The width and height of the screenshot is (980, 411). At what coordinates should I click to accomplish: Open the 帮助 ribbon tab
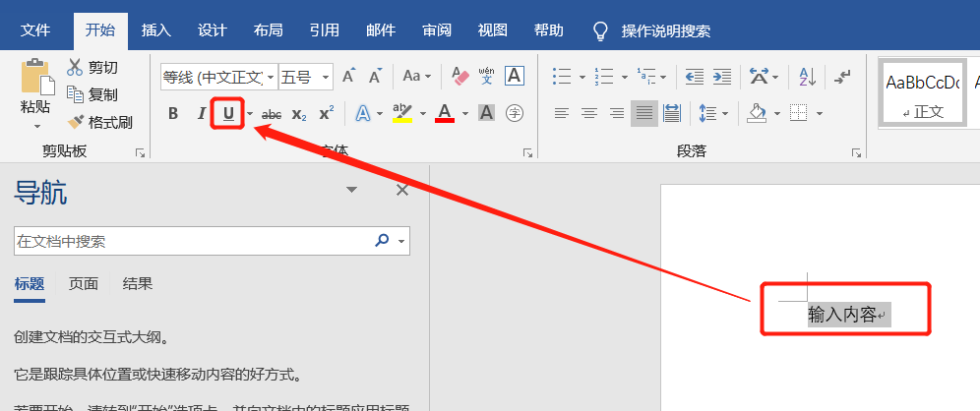549,29
